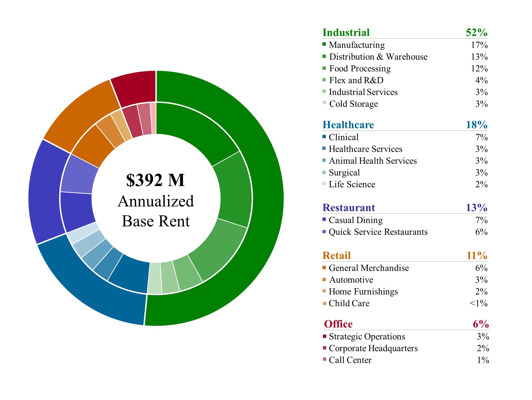The height and width of the screenshot is (400, 532).
Task: Select the Healthcare category heading
Action: pyautogui.click(x=348, y=125)
